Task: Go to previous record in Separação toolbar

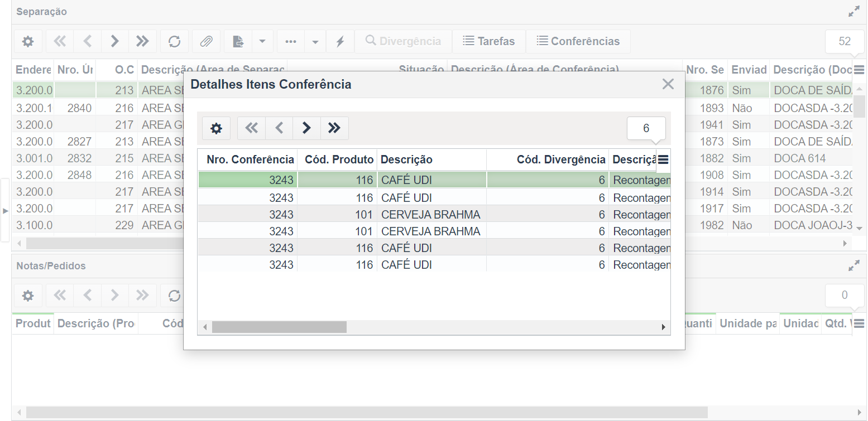Action: coord(87,41)
